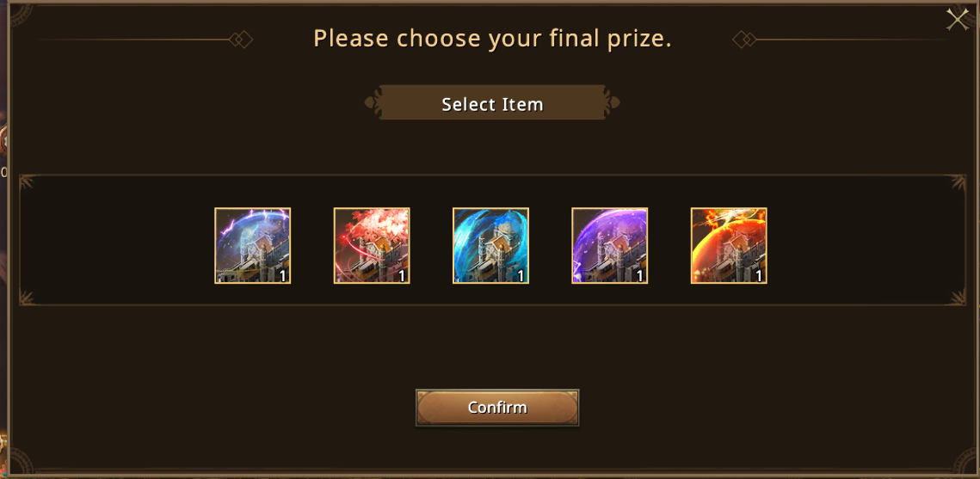Select the violet bubble shield castle skin
Screen dimensions: 980x479
pos(610,246)
